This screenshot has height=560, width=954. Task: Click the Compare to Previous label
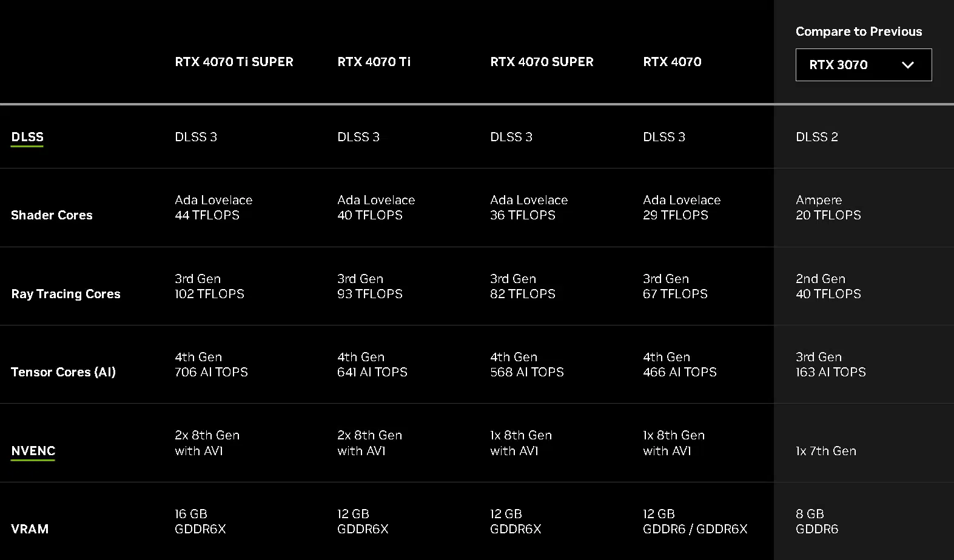point(859,32)
